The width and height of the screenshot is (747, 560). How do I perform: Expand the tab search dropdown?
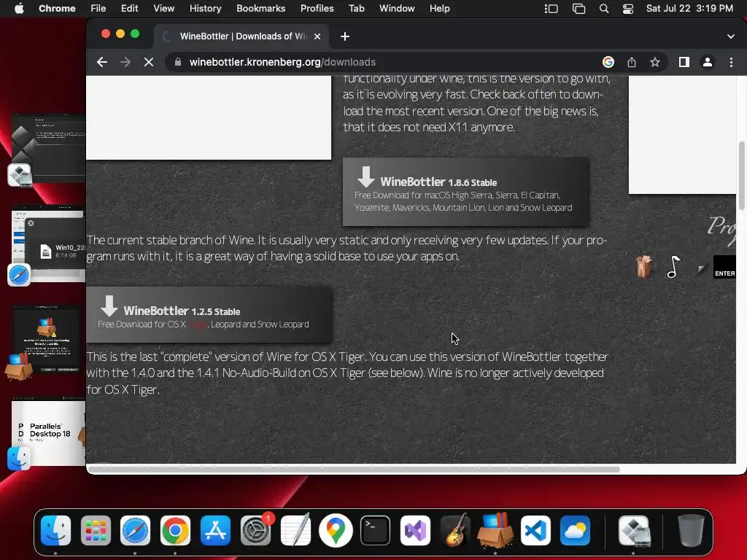click(x=731, y=36)
